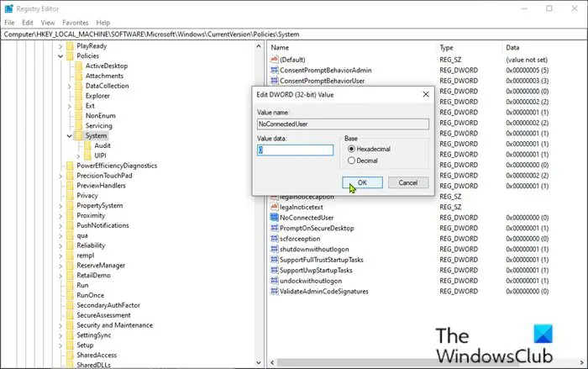This screenshot has height=369, width=588.
Task: Click the ConsentPromptBehaviorUser DWORD icon
Action: (x=274, y=81)
